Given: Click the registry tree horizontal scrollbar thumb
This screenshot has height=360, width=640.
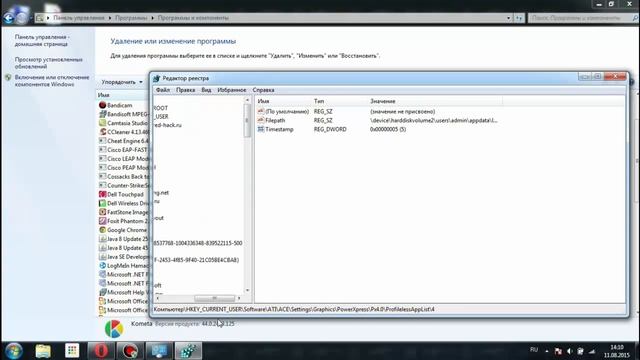Looking at the screenshot, I should pos(214,298).
